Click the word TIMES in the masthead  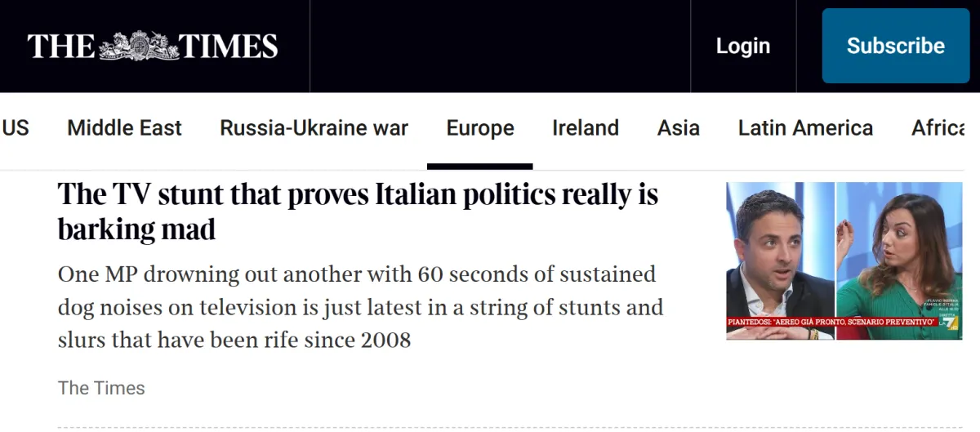pyautogui.click(x=229, y=47)
